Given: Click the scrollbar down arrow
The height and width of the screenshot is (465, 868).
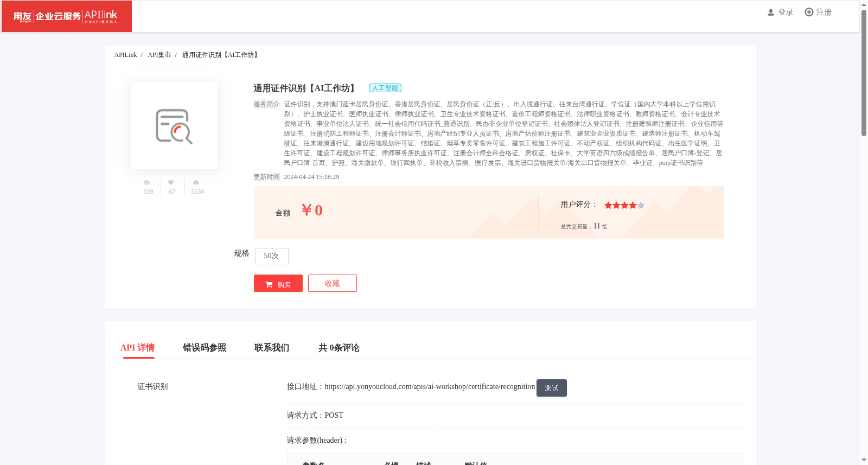Looking at the screenshot, I should [864, 461].
